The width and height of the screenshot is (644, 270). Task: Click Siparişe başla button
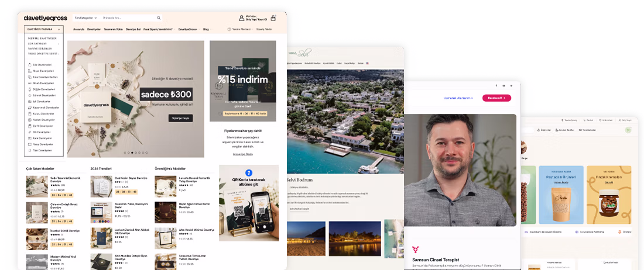pos(180,119)
